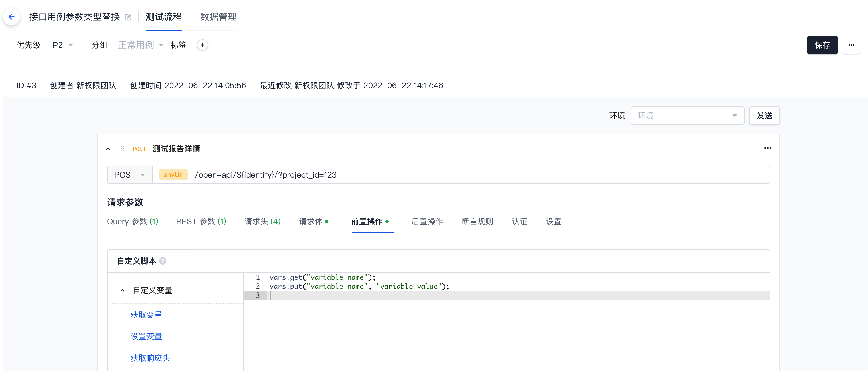Click the back arrow button
Viewport: 868px width, 371px height.
tap(11, 17)
